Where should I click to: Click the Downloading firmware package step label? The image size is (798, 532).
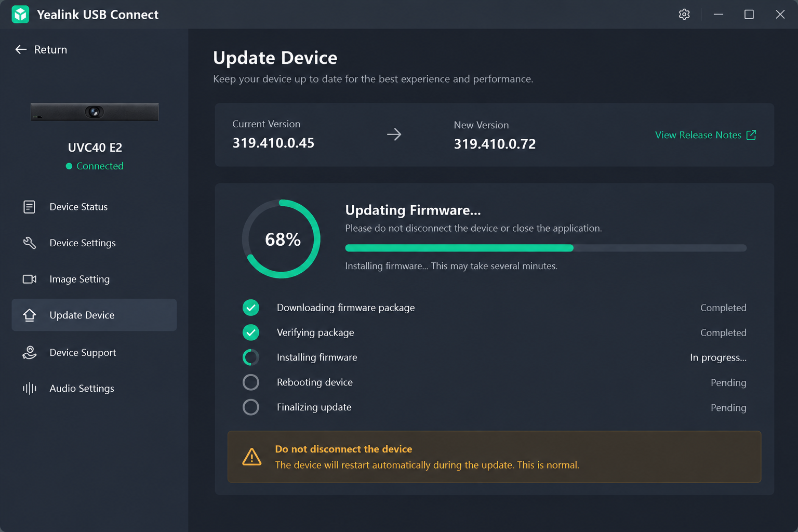(x=346, y=308)
